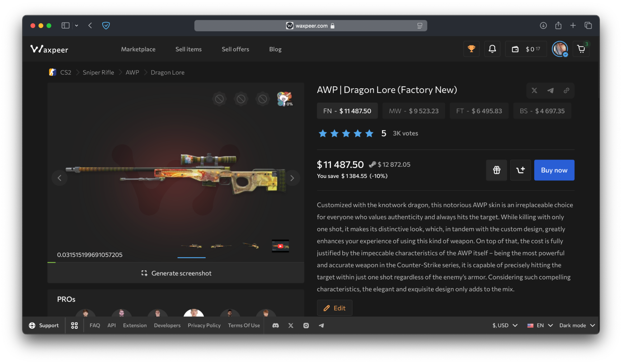Click Edit under the description
The image size is (622, 364).
coord(334,308)
